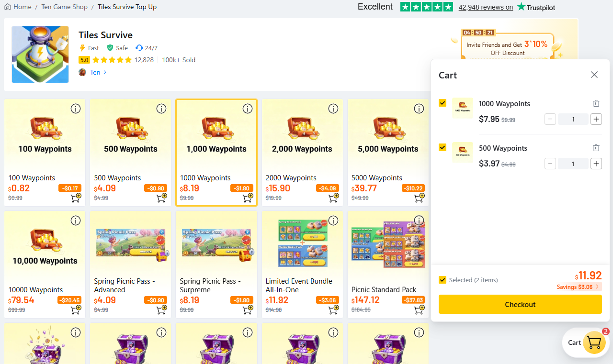The image size is (613, 364).
Task: Increase 1000 Waypoints quantity
Action: [596, 119]
